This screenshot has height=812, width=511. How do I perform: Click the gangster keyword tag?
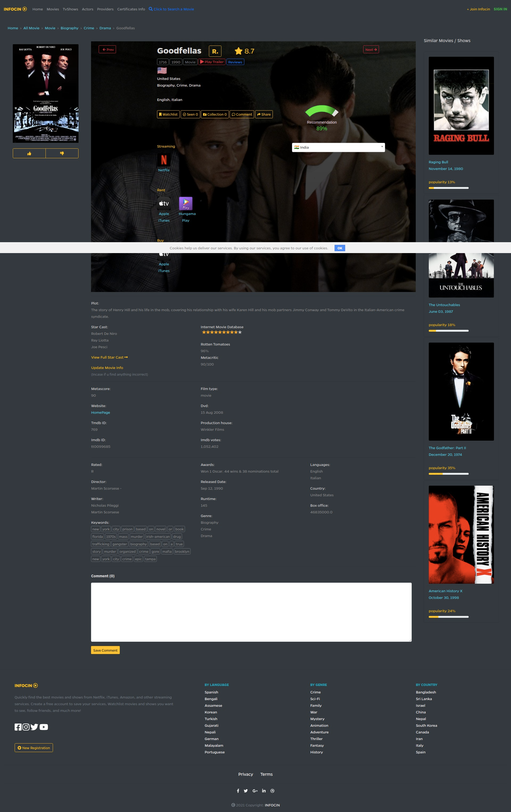[119, 544]
